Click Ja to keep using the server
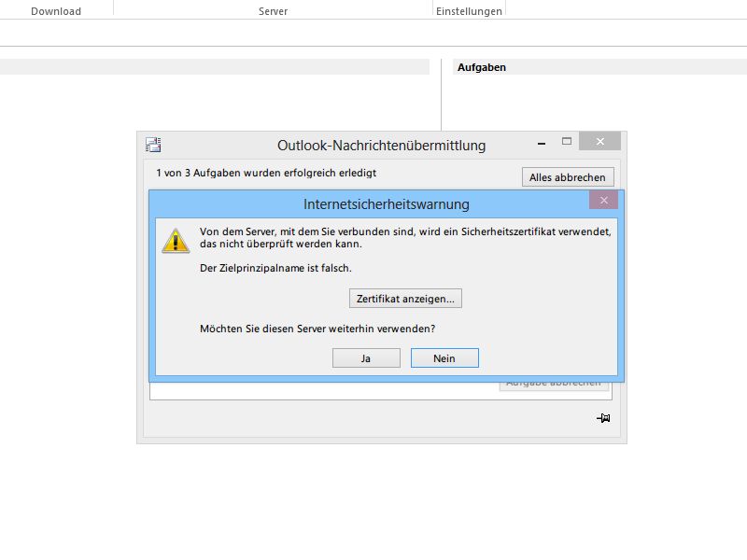 [x=366, y=358]
